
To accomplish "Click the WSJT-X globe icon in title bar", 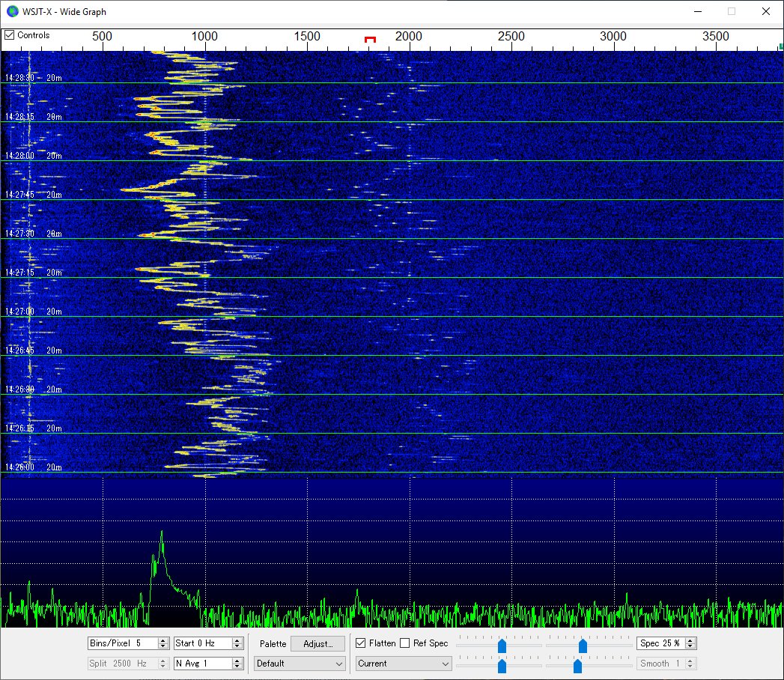I will (13, 11).
